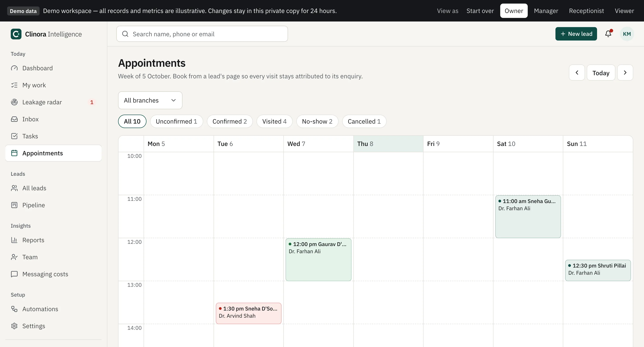View as Viewer role
Viewport: 644px width, 347px height.
tap(624, 11)
